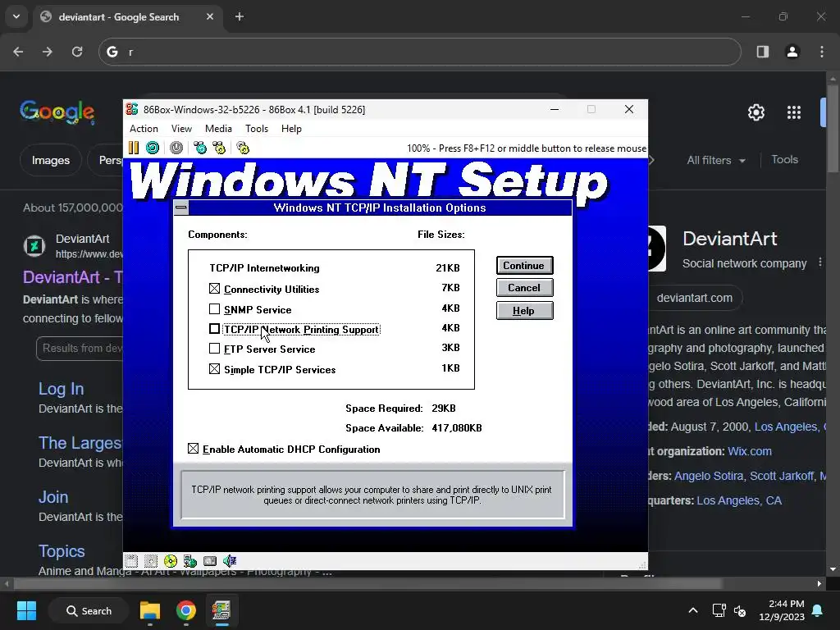The width and height of the screenshot is (840, 630).
Task: Open a new Chrome tab
Action: 240,16
